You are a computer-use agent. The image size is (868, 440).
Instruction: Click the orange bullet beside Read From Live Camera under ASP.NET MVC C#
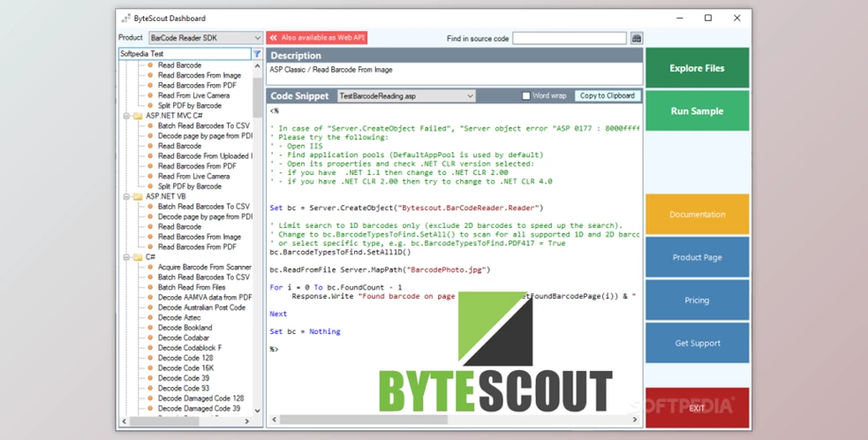[x=150, y=176]
